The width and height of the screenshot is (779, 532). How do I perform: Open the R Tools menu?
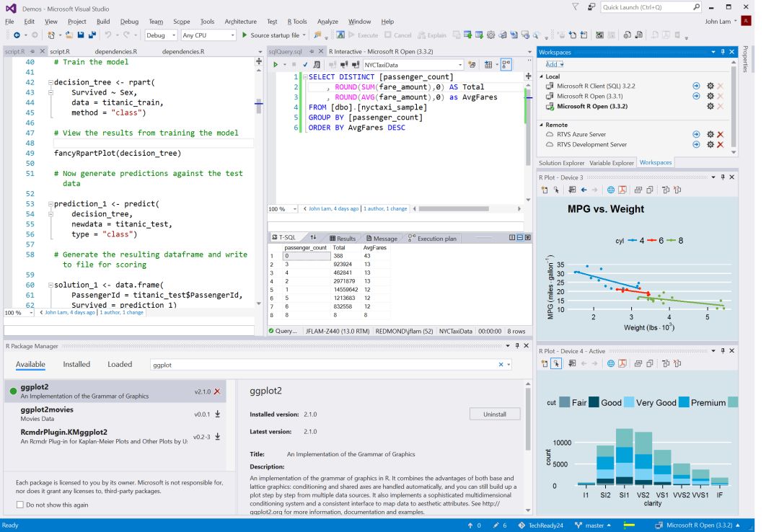(296, 22)
